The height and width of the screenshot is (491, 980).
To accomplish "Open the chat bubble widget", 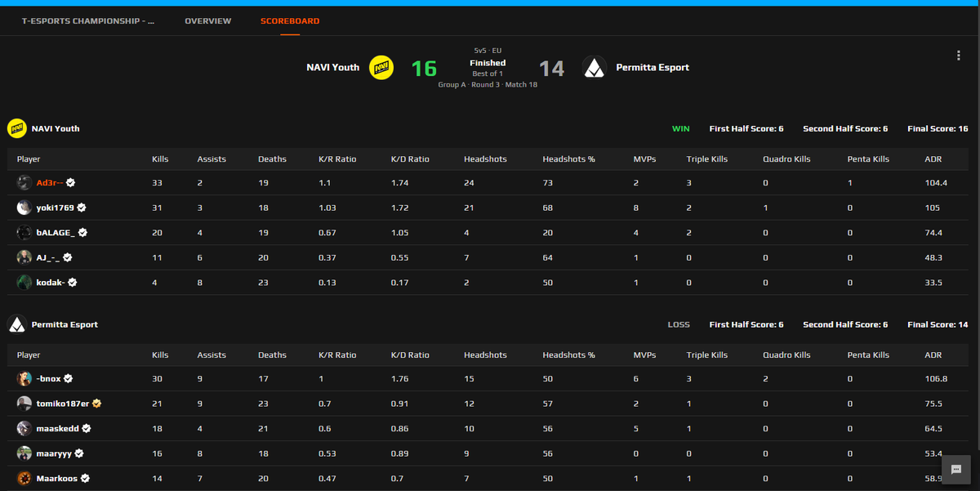I will 955,470.
